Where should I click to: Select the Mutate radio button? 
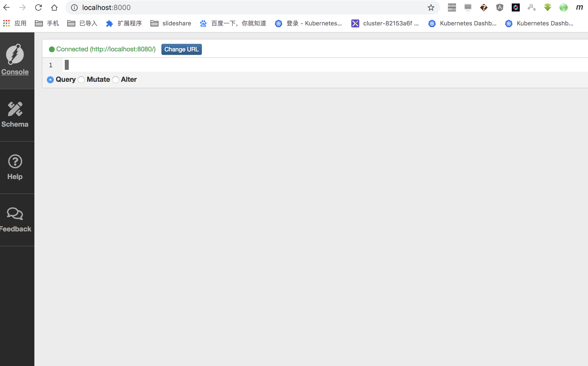(x=81, y=80)
